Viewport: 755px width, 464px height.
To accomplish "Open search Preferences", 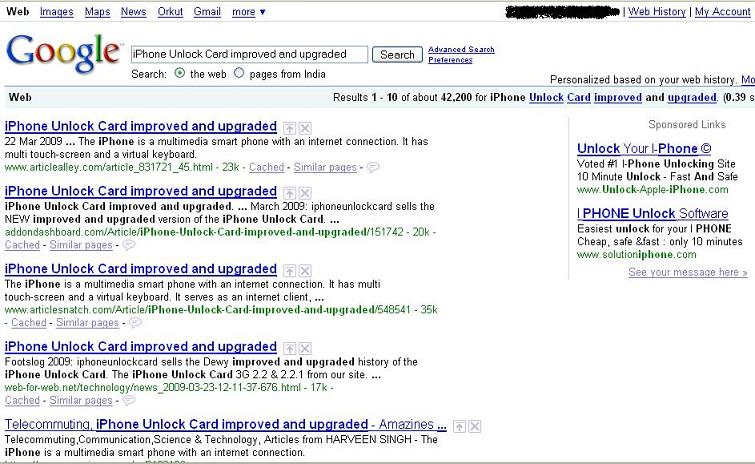I will pyautogui.click(x=450, y=60).
